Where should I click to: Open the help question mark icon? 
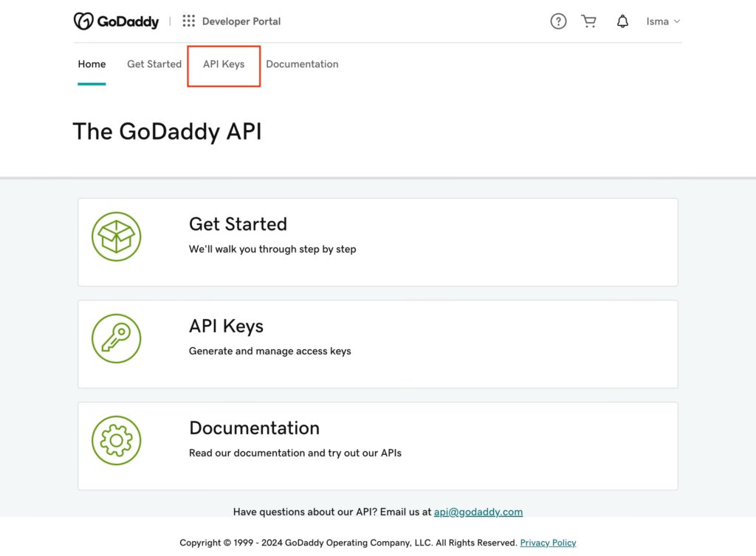pyautogui.click(x=558, y=21)
